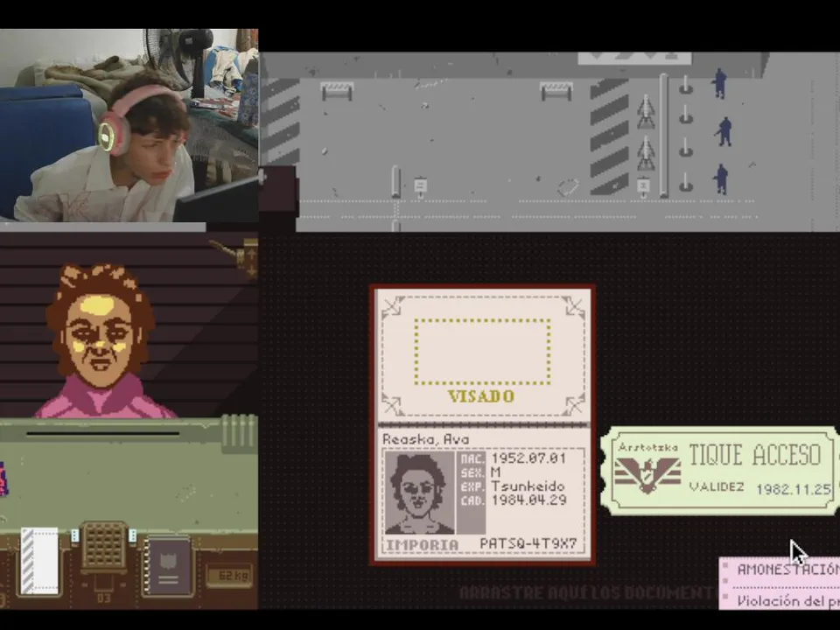Click the Violación del pr citation line
This screenshot has height=630, width=840.
pyautogui.click(x=788, y=601)
